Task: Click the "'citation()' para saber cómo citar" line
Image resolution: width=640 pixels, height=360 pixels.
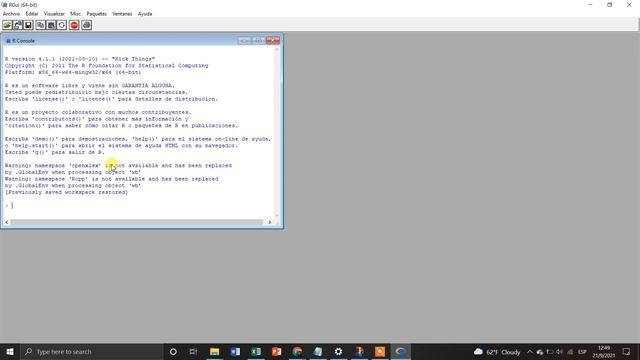Action: (121, 125)
